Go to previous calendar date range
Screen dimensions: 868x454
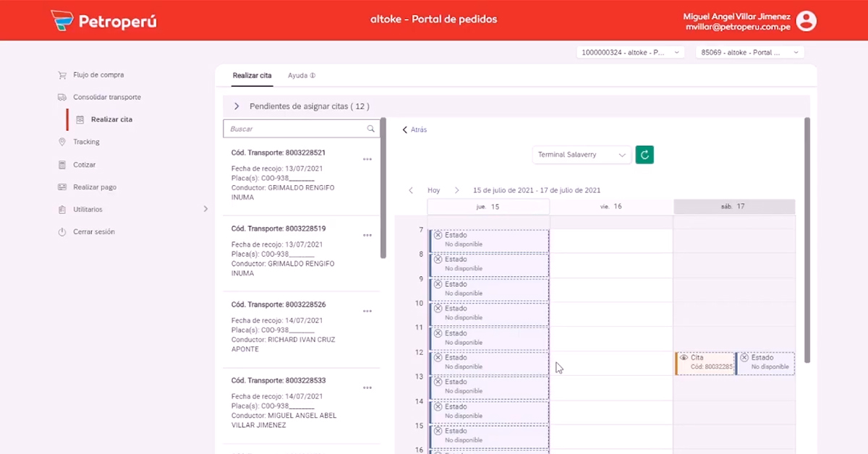coord(411,191)
